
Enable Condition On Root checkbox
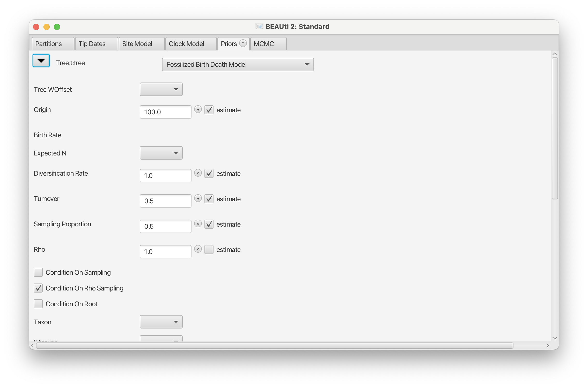pyautogui.click(x=38, y=304)
